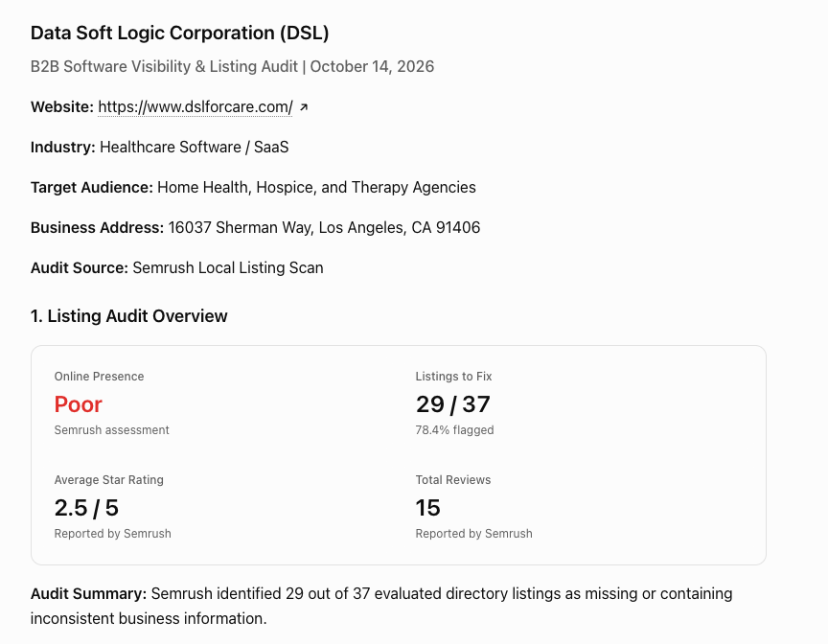This screenshot has height=644, width=828.
Task: Click the external link arrow icon
Action: click(304, 107)
